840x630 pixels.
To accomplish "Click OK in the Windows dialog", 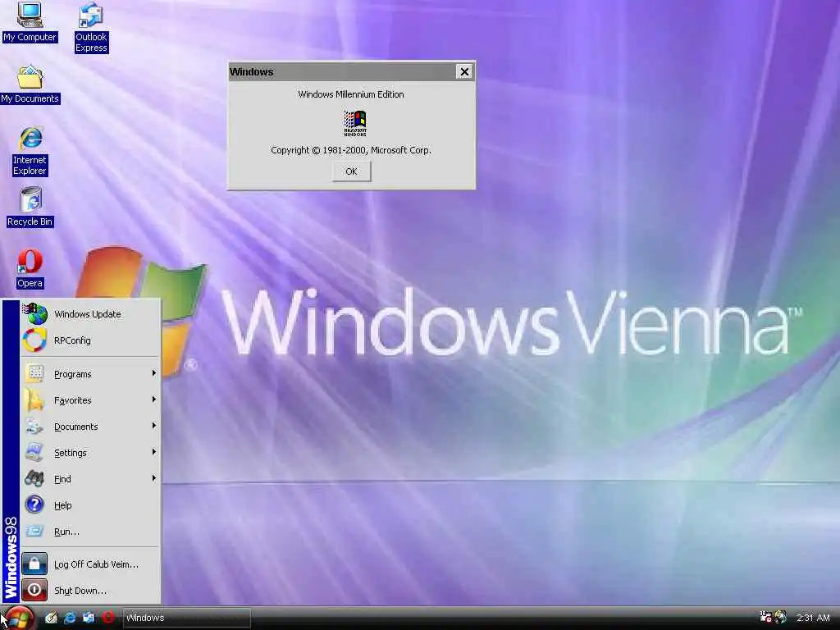I will (351, 171).
